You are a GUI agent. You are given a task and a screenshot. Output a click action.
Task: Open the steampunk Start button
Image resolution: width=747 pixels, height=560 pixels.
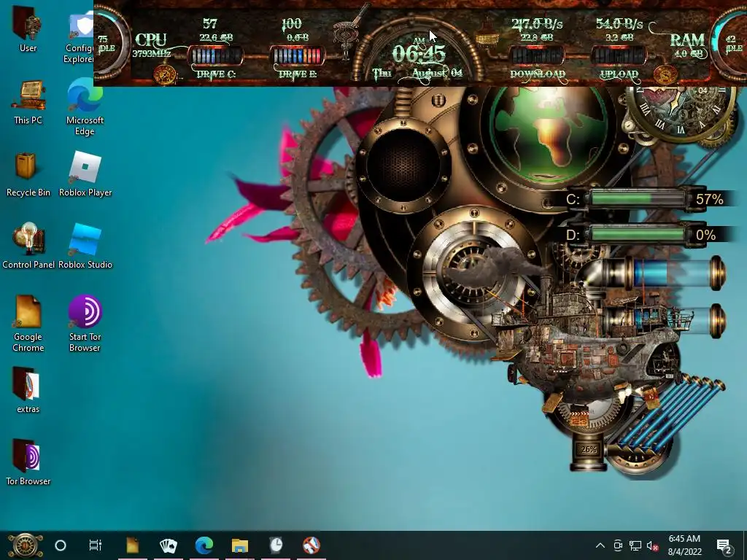pos(25,545)
